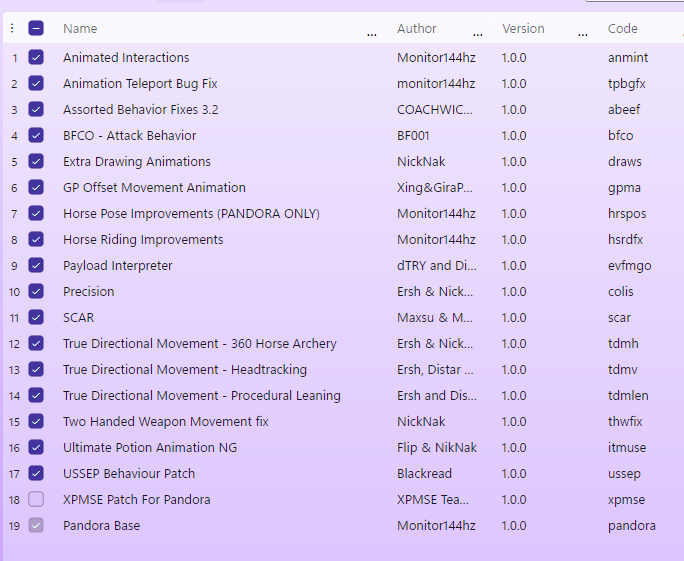Uncheck Animation Teleport Bug Fix checkbox
Image resolution: width=684 pixels, height=561 pixels.
pos(36,83)
